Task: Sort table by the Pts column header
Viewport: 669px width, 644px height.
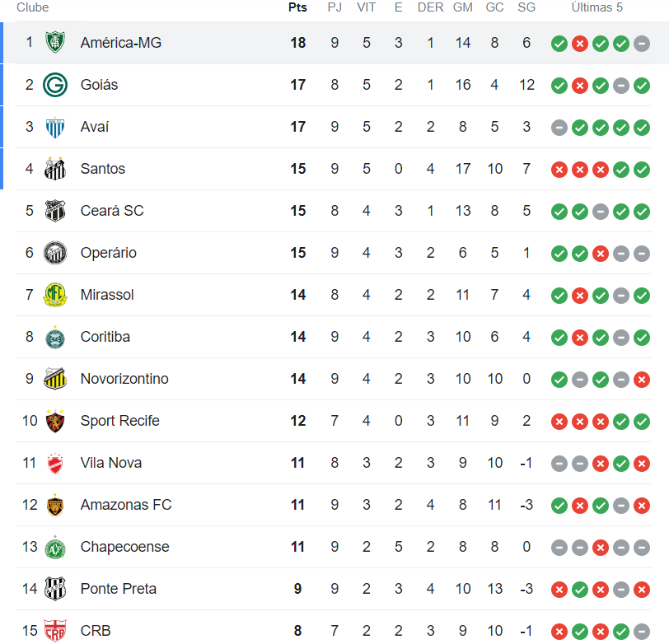Action: pyautogui.click(x=297, y=7)
